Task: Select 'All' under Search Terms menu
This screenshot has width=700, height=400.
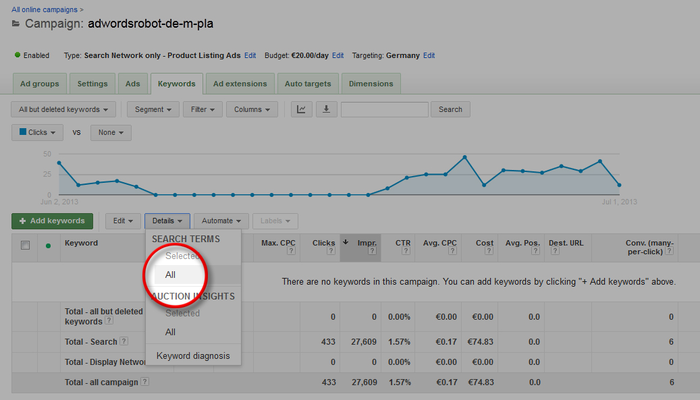Action: 170,274
